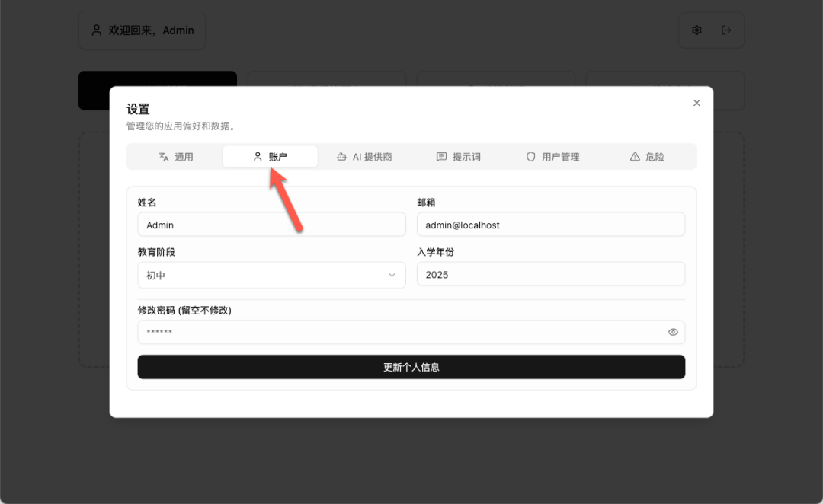This screenshot has width=823, height=504.
Task: Focus the 入学年份 field showing 2025
Action: (550, 274)
